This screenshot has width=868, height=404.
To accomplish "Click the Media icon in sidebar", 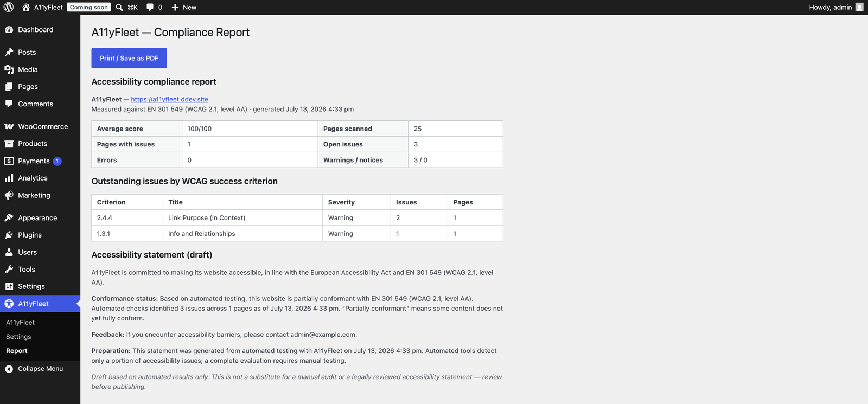I will (x=9, y=69).
